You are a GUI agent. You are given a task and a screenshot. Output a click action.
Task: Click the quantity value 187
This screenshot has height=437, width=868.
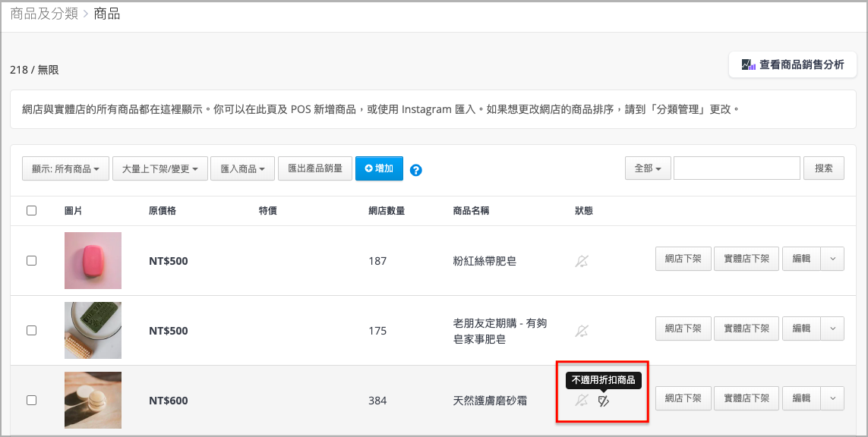click(x=377, y=261)
